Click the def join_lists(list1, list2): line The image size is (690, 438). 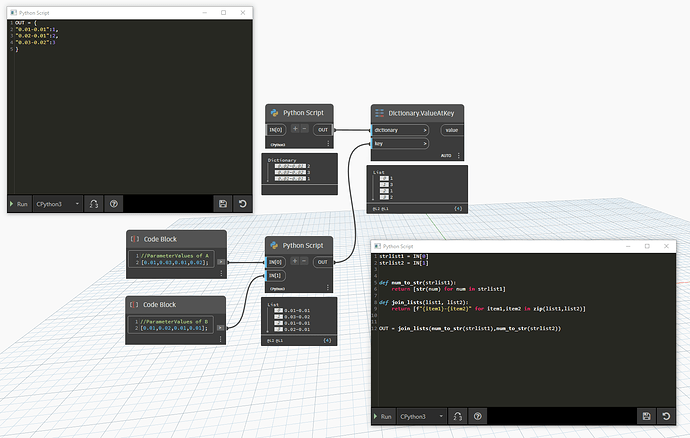click(x=424, y=302)
